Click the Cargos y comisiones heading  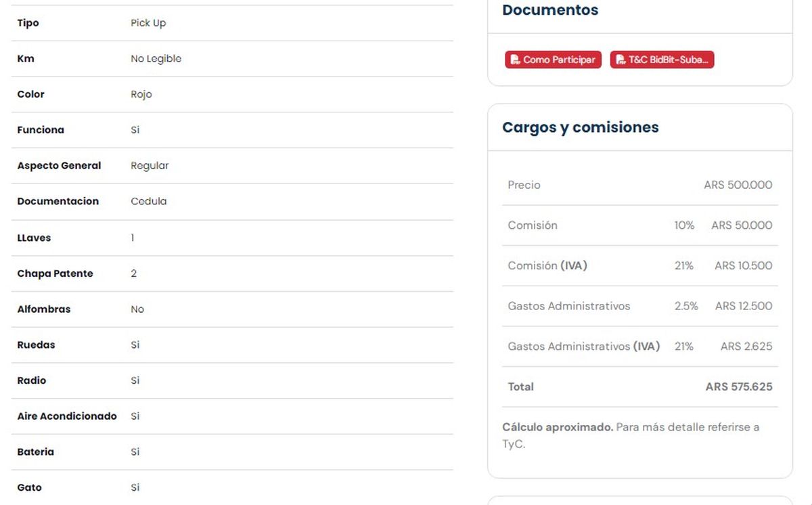(580, 127)
